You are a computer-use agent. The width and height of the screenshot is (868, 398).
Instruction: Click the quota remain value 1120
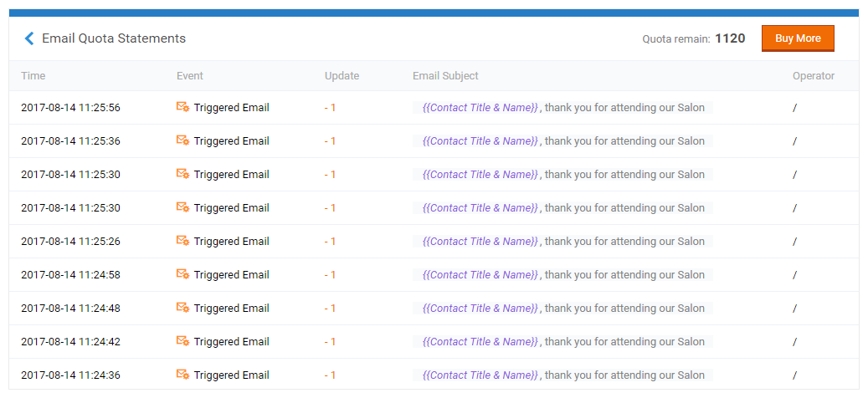[730, 38]
